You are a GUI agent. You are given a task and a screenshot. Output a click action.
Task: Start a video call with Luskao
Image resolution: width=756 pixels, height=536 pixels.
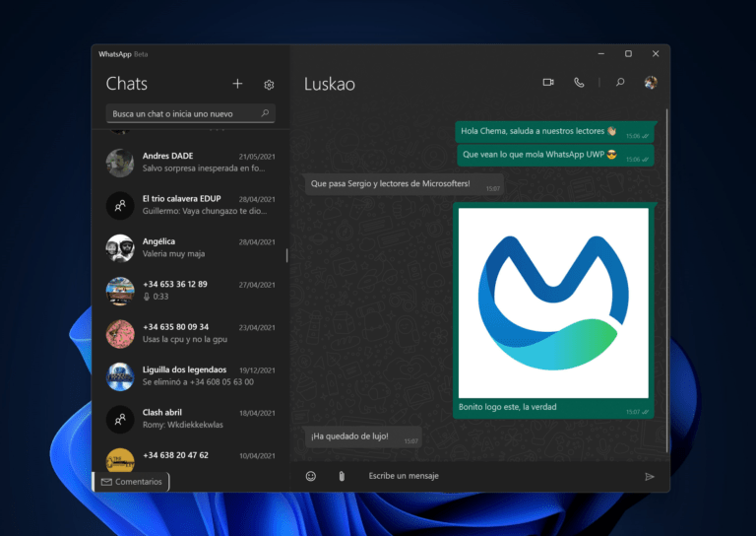pyautogui.click(x=548, y=83)
